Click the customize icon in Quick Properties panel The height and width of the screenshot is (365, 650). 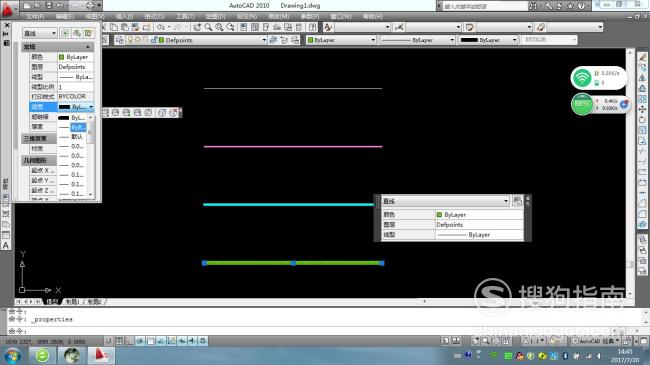(517, 201)
